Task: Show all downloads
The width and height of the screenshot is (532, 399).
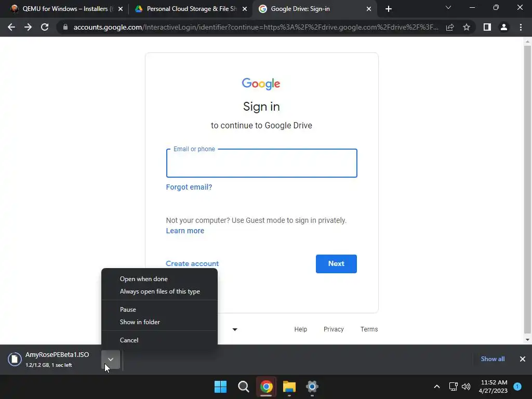Action: 493,359
